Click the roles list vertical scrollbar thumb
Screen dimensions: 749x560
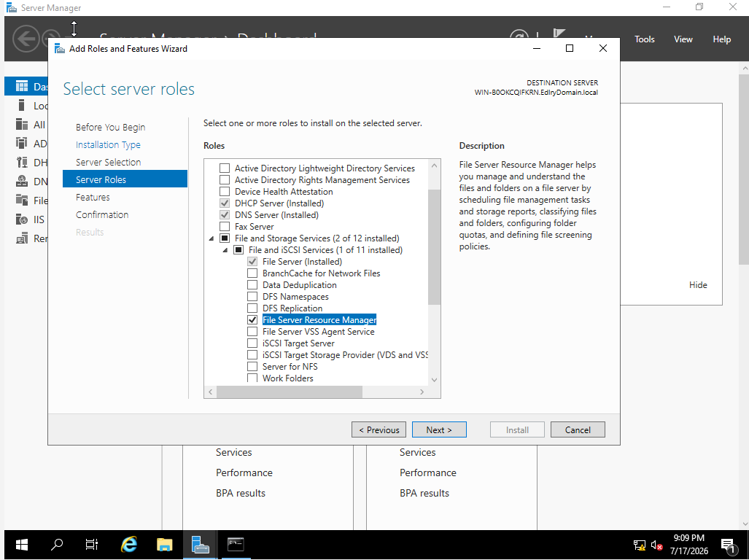point(434,246)
